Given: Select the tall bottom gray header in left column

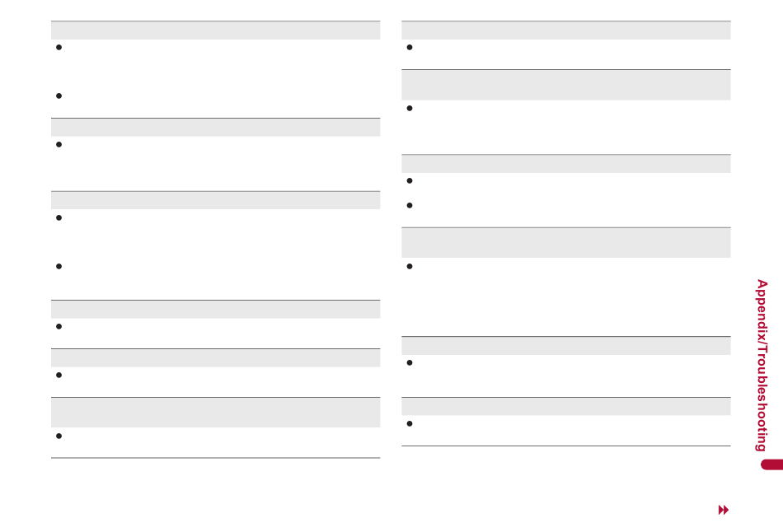Looking at the screenshot, I should (215, 413).
